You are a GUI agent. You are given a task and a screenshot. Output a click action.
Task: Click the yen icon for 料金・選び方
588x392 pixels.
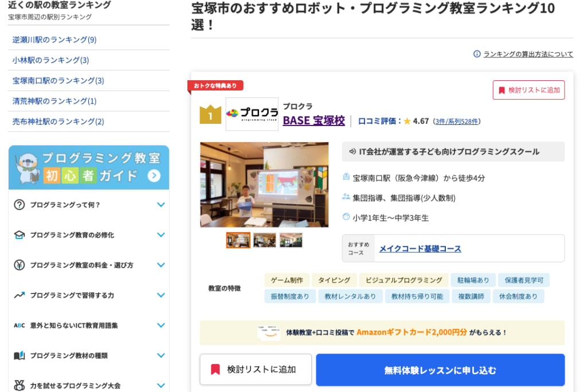pyautogui.click(x=19, y=265)
